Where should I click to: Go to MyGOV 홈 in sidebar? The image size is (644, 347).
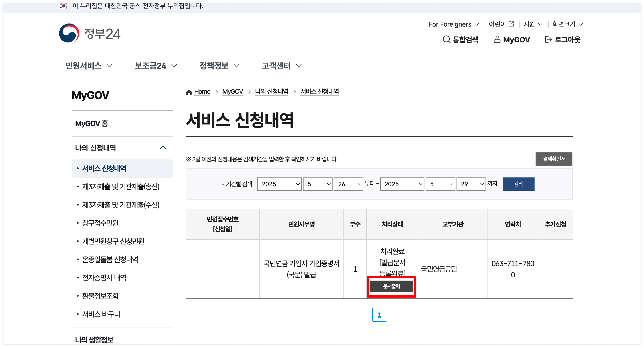[91, 123]
